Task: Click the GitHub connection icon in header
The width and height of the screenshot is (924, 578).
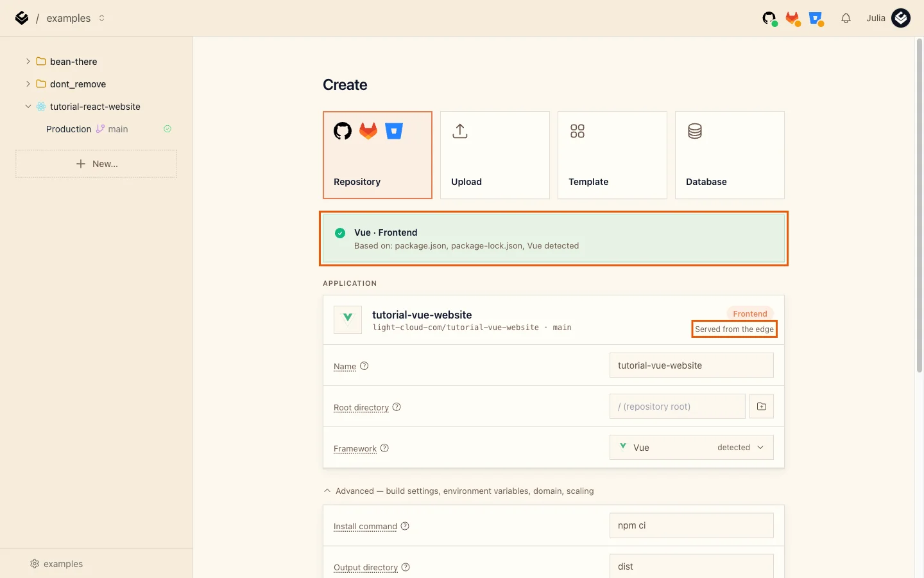Action: 769,19
